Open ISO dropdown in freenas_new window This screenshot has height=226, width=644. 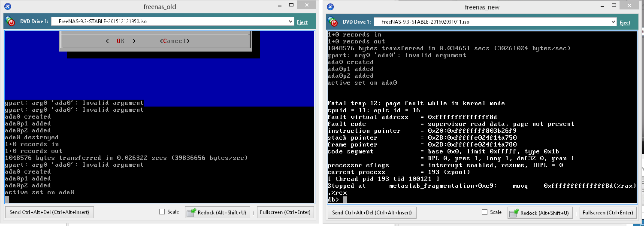pyautogui.click(x=613, y=22)
